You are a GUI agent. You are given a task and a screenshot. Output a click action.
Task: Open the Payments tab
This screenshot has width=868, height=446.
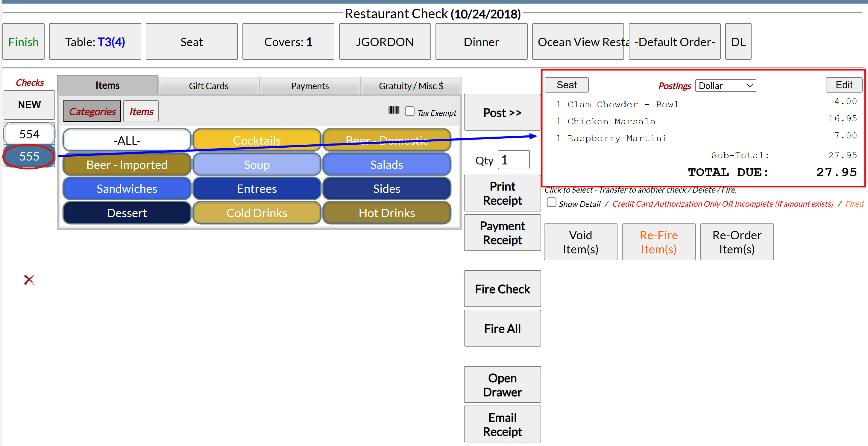[x=310, y=86]
